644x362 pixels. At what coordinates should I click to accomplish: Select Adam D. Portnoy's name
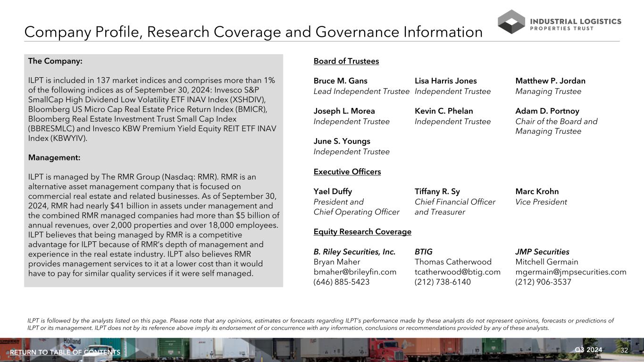tap(547, 111)
